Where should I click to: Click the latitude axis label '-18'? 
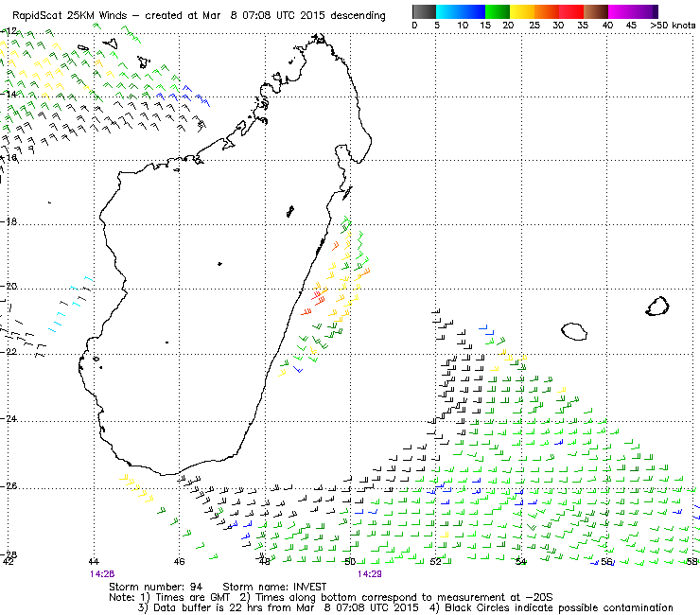click(x=9, y=222)
